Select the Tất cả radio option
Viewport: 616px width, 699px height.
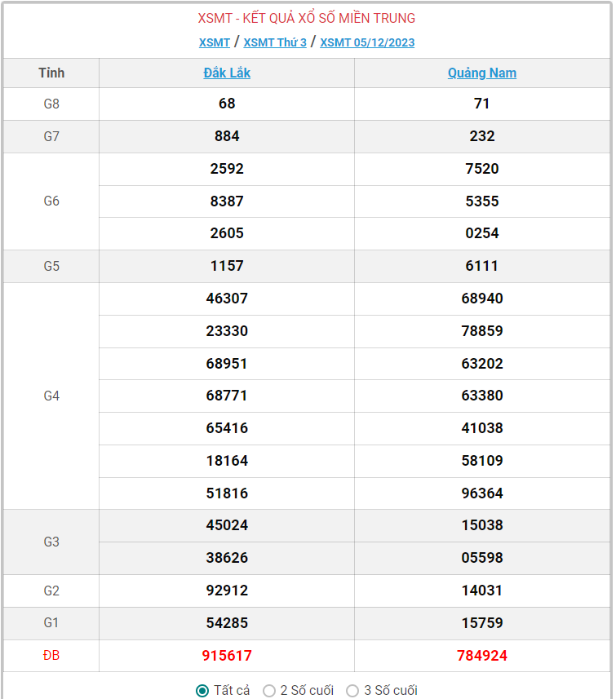(x=202, y=691)
